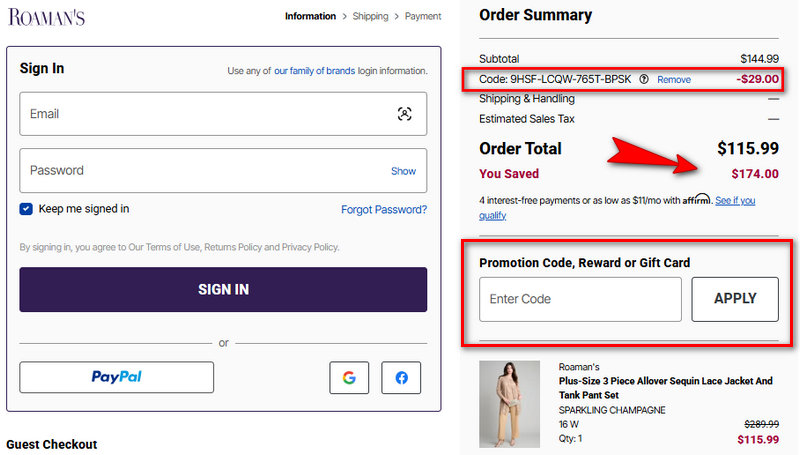This screenshot has height=455, width=800.
Task: Click the face scan icon in Email field
Action: coord(404,114)
